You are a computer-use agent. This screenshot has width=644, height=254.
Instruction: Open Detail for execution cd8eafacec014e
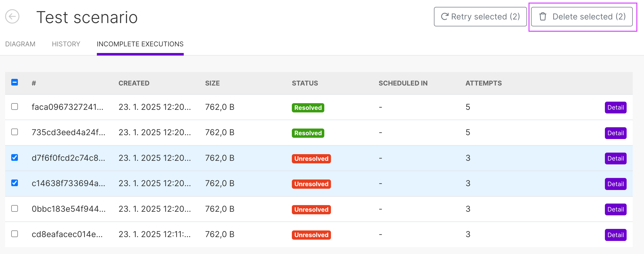[616, 235]
